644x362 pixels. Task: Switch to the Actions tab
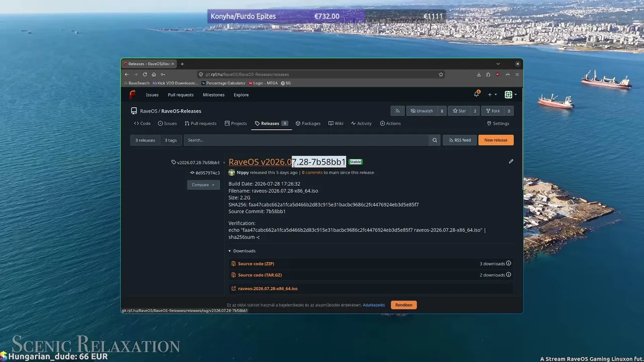pos(390,123)
